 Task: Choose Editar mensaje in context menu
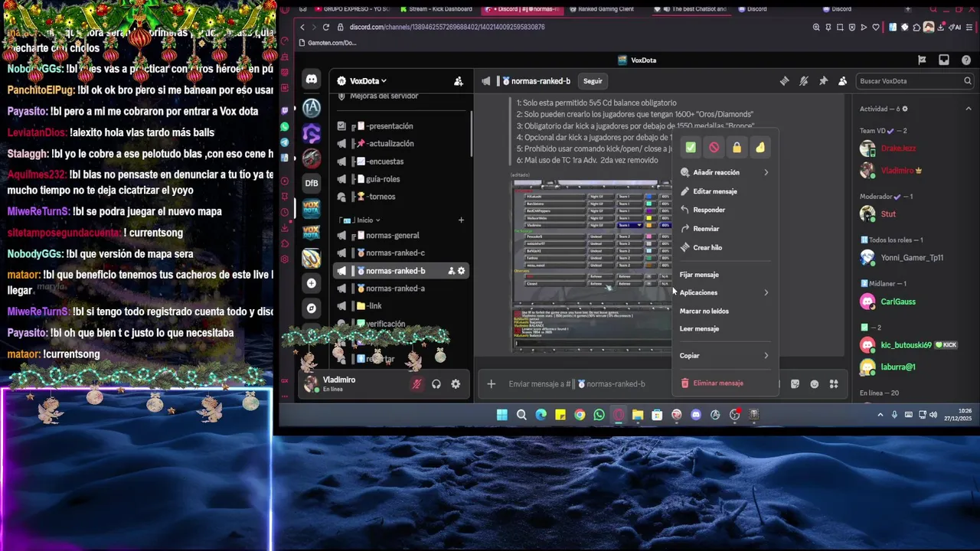pyautogui.click(x=725, y=191)
